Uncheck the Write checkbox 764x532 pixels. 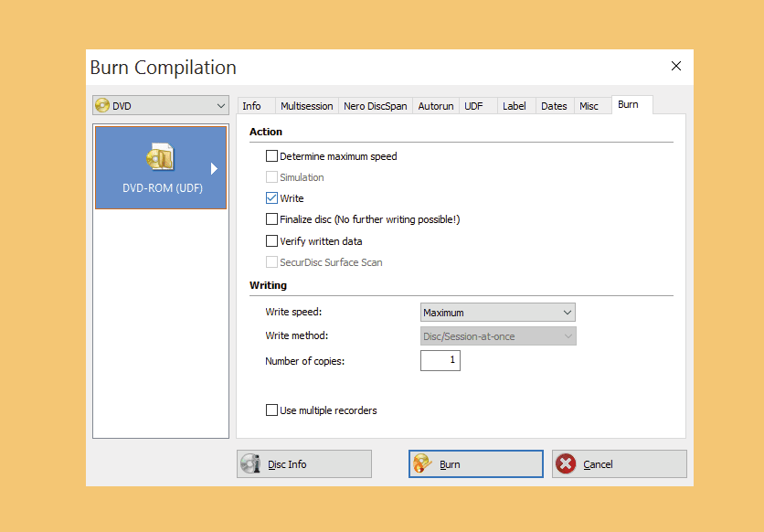(271, 197)
